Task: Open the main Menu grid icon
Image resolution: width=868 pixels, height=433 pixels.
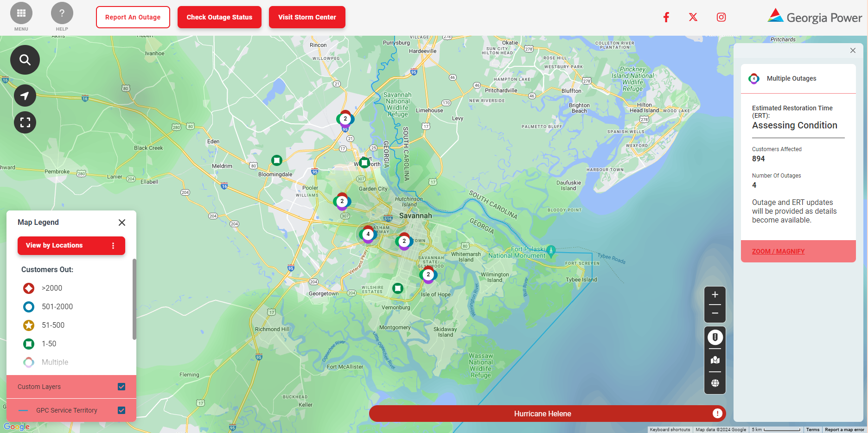Action: (x=21, y=13)
